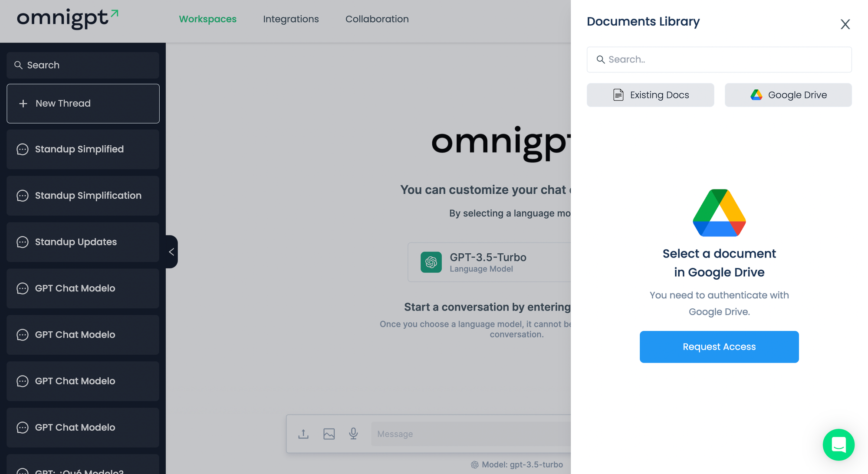Open the green chat support bubble
Image resolution: width=868 pixels, height=474 pixels.
coord(838,445)
